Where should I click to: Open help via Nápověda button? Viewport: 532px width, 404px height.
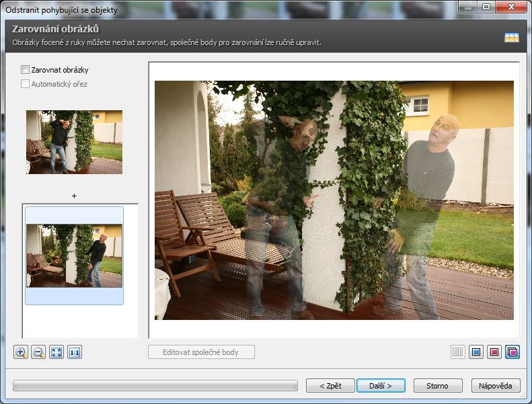pos(496,386)
